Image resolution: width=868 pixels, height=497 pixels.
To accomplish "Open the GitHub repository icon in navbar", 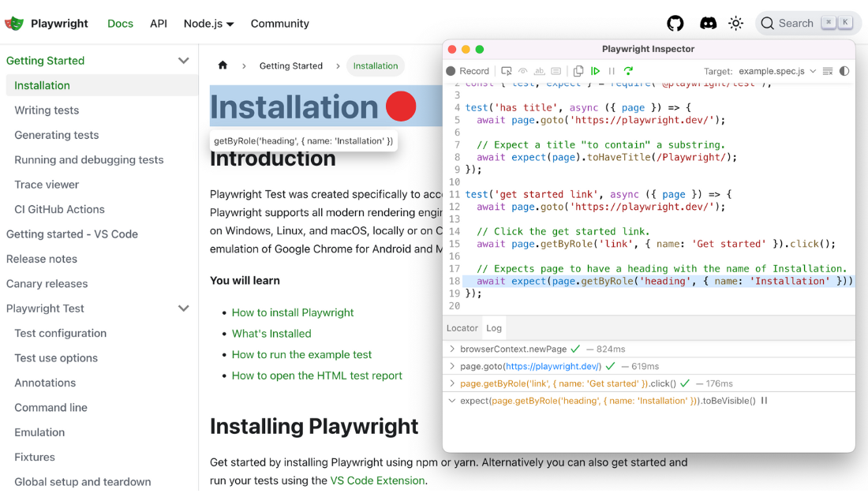I will pyautogui.click(x=675, y=24).
